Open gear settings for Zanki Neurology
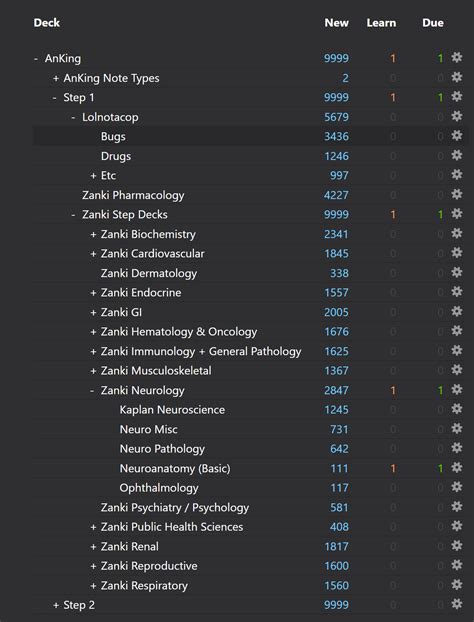This screenshot has width=474, height=622. coord(457,390)
